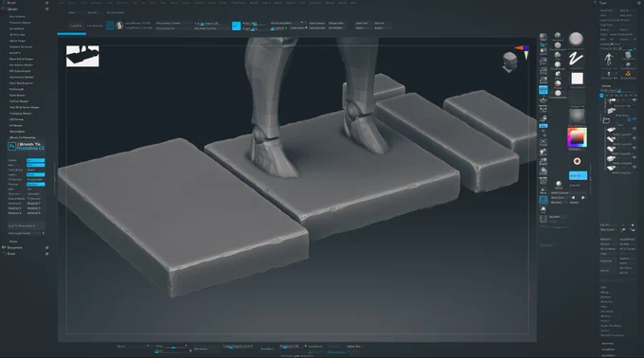The height and width of the screenshot is (358, 644).
Task: Click the Zoom3D navigation icon
Action: [543, 162]
